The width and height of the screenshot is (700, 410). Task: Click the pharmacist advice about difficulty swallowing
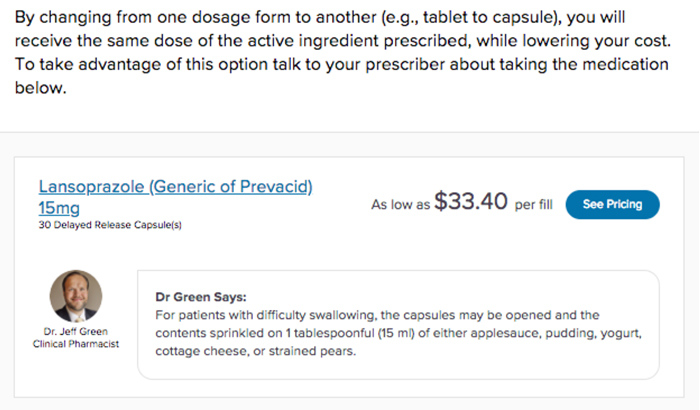pos(398,333)
